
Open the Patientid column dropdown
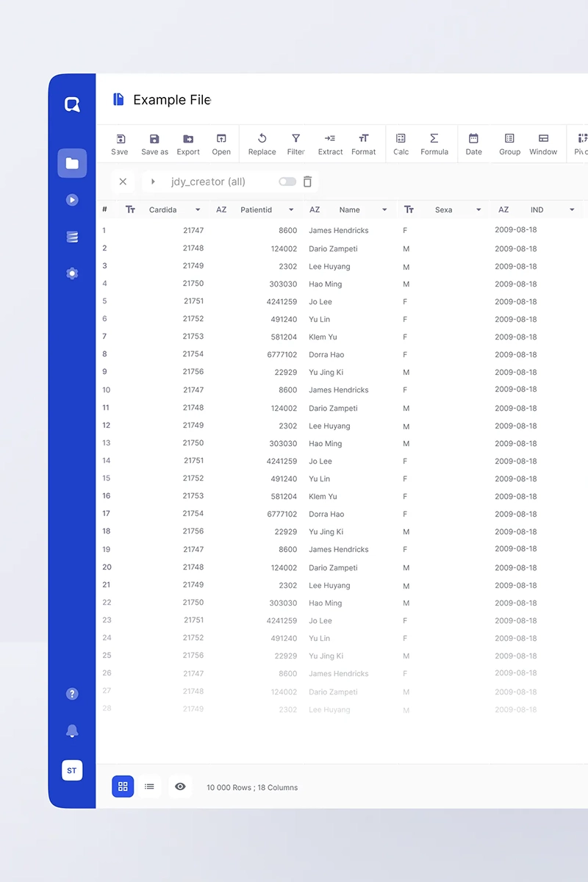coord(291,210)
